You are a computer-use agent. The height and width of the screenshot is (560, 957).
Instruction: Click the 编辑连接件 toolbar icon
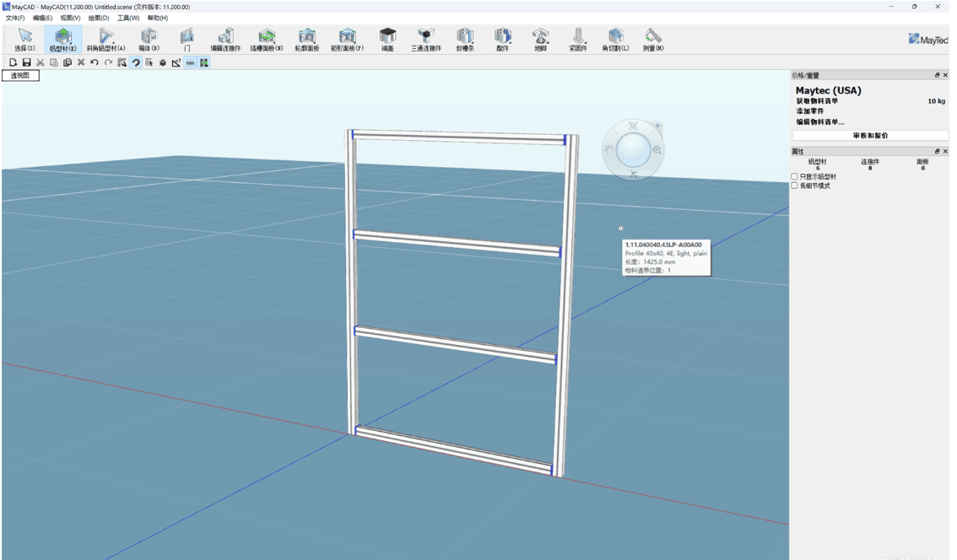225,38
